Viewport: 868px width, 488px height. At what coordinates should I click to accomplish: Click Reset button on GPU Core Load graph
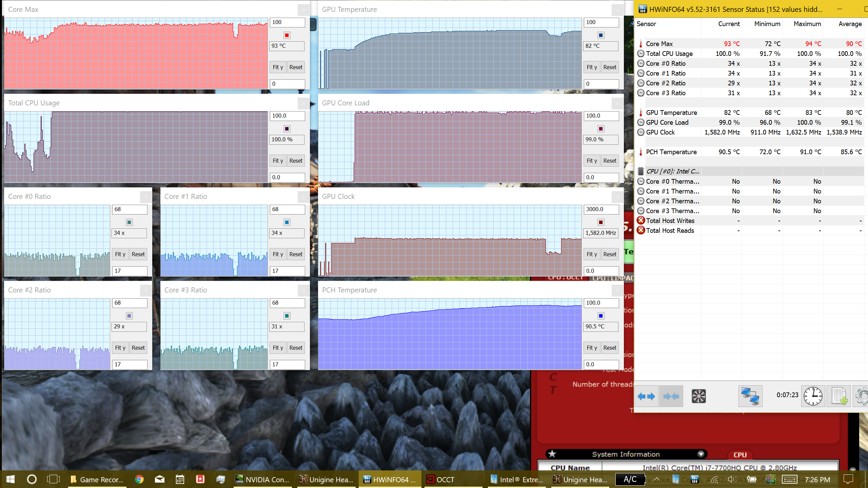click(x=610, y=160)
